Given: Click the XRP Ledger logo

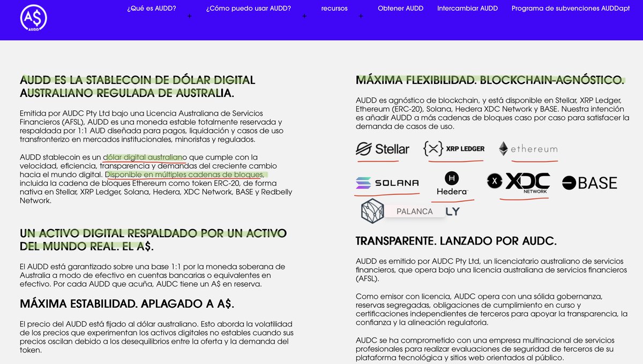Looking at the screenshot, I should click(x=454, y=149).
